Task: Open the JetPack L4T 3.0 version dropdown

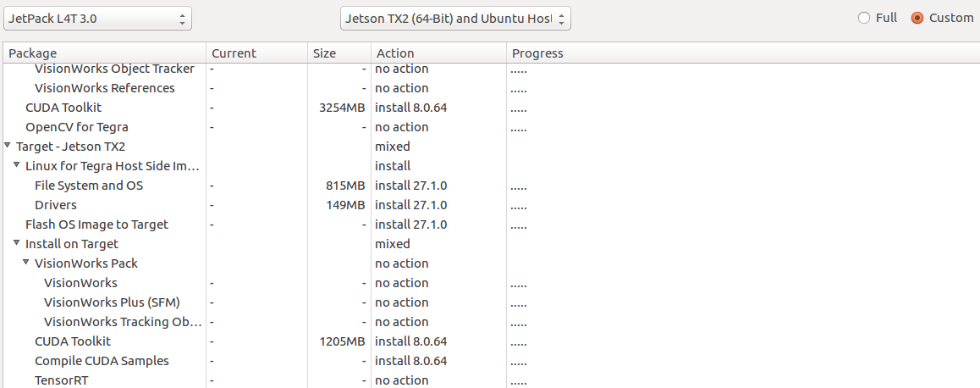Action: tap(97, 18)
